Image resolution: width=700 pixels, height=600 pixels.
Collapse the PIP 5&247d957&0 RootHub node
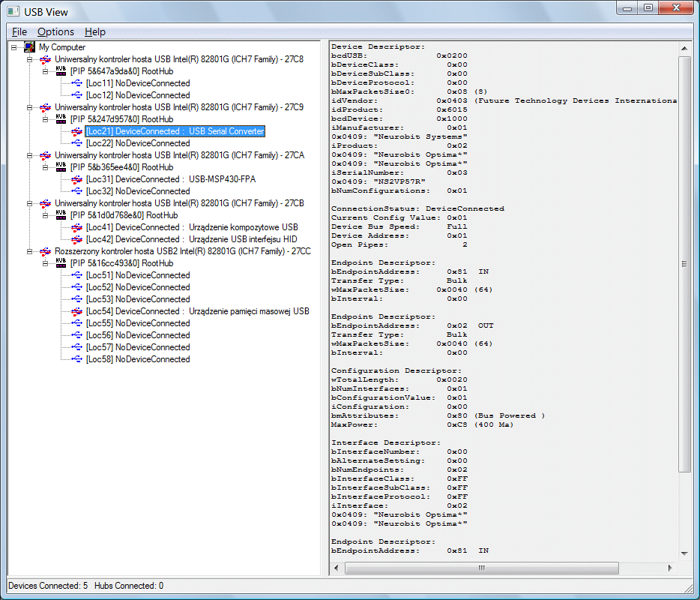[x=45, y=119]
